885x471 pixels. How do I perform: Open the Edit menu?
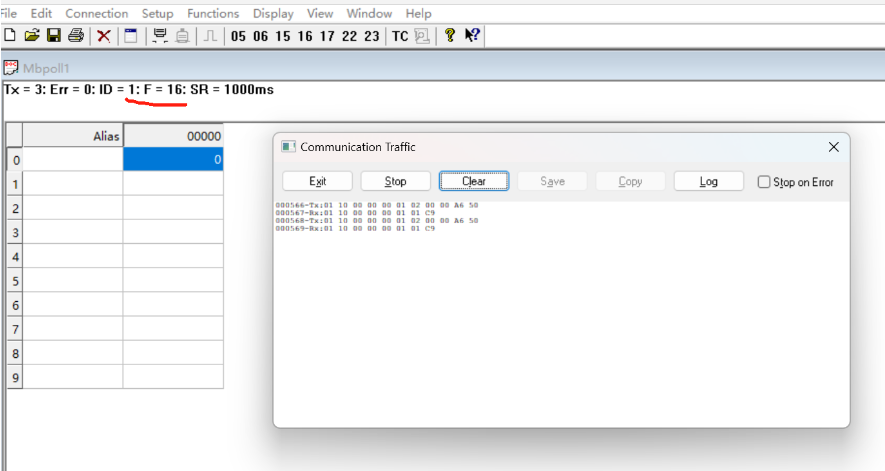click(x=41, y=13)
